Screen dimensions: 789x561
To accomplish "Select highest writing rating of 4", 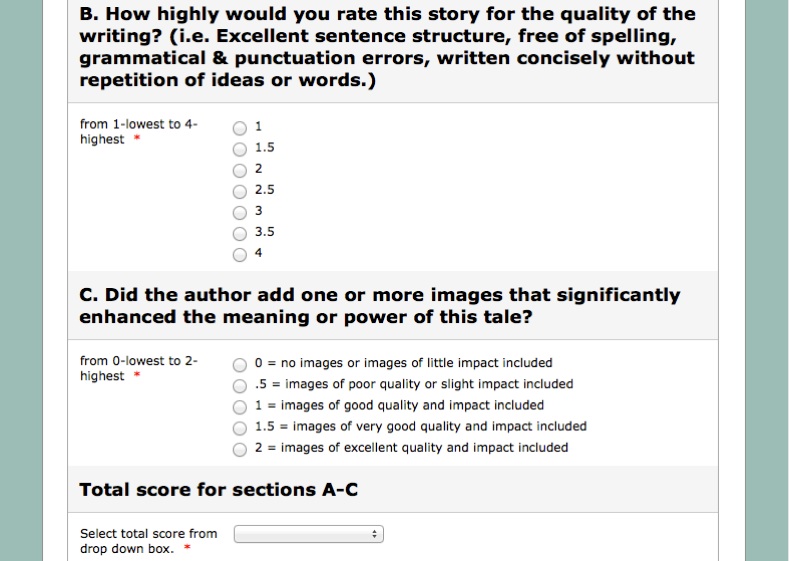I will 240,254.
